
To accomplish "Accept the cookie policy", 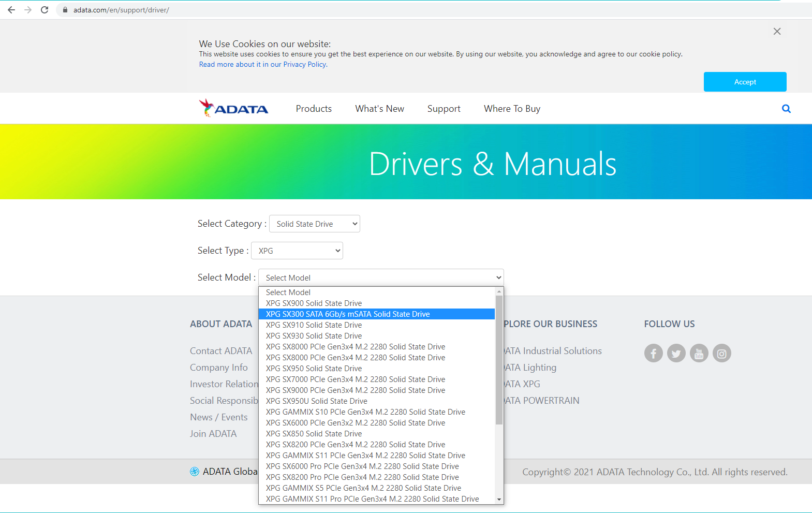I will point(745,82).
